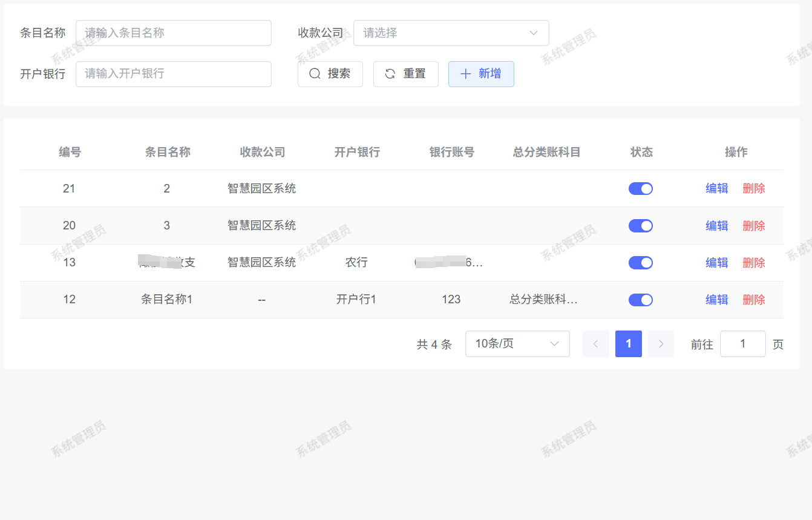This screenshot has width=812, height=520.
Task: Toggle status switch for row 21
Action: click(x=641, y=189)
